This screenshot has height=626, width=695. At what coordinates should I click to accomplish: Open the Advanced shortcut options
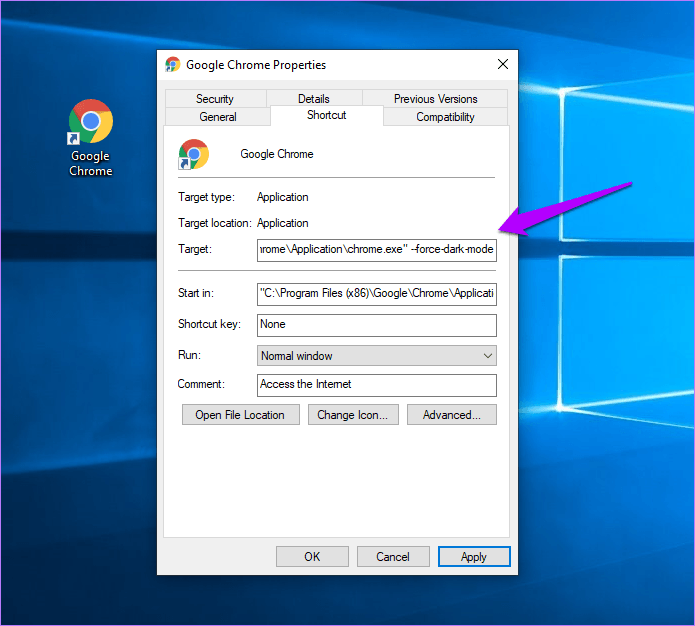tap(452, 415)
